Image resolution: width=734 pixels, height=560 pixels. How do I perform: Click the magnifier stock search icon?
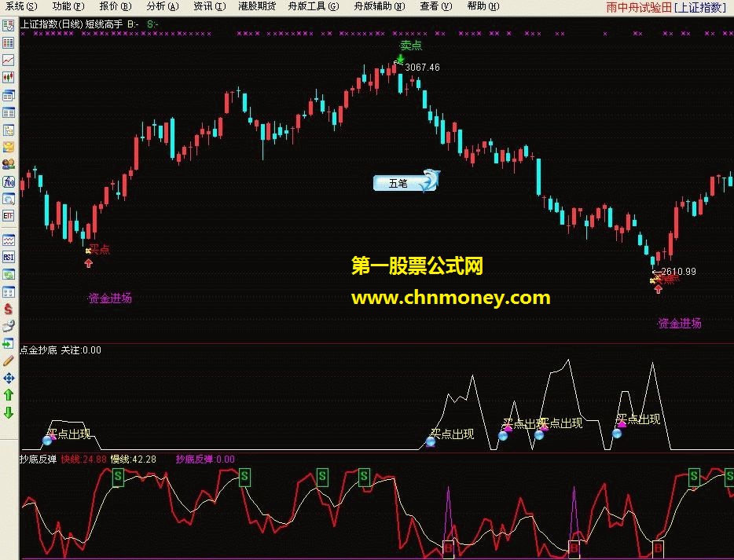tap(8, 199)
